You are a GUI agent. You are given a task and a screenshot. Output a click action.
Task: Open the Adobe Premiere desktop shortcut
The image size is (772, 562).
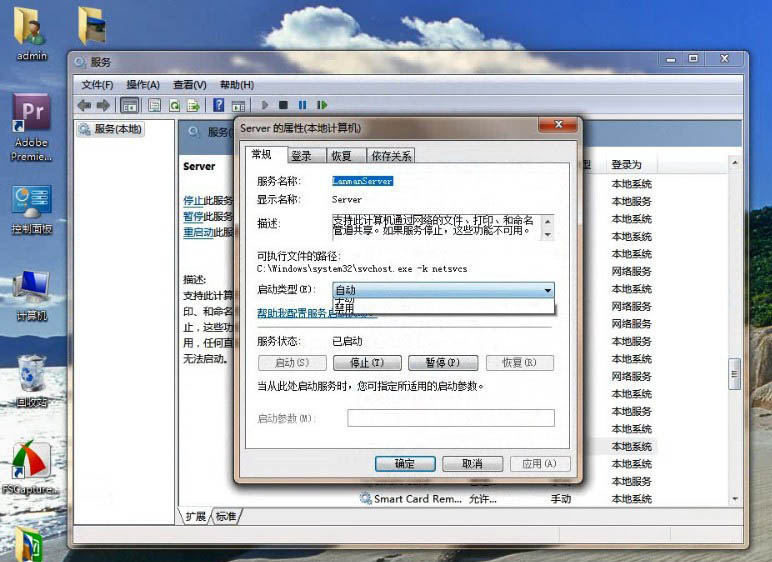click(32, 127)
